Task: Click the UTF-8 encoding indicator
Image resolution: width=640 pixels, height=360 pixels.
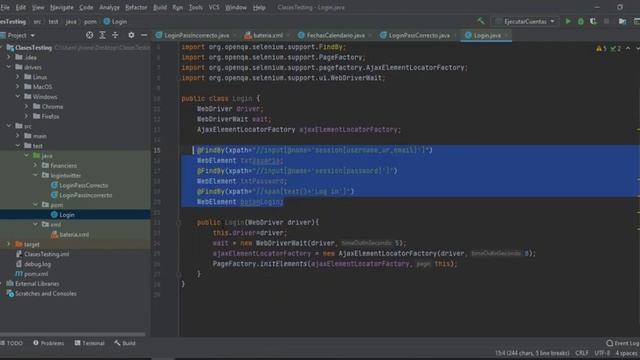Action: pyautogui.click(x=602, y=353)
